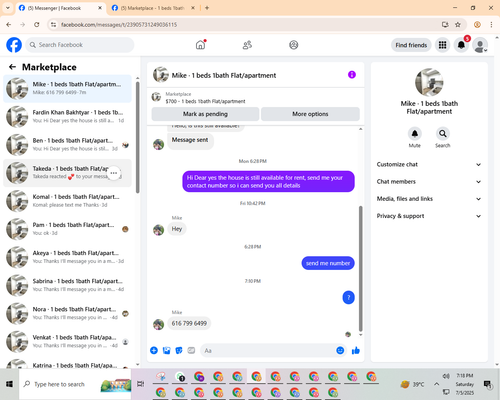Open a new browser tab

pyautogui.click(x=207, y=8)
